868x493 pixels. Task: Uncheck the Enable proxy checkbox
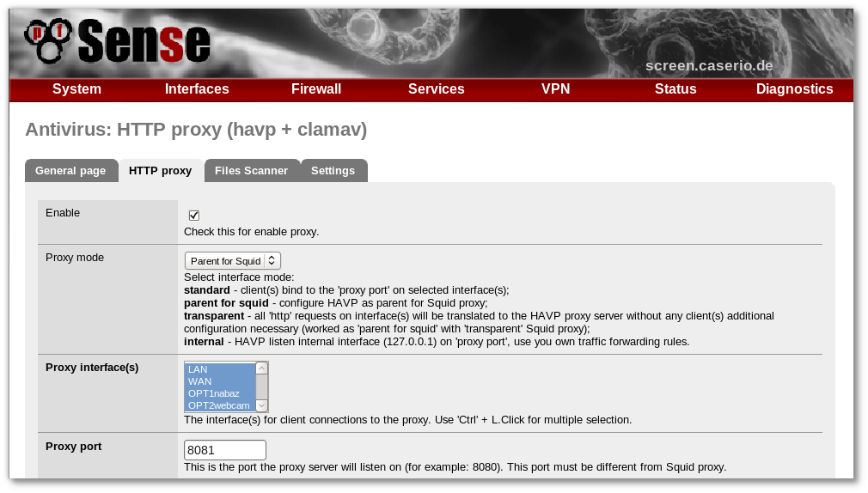(x=193, y=216)
